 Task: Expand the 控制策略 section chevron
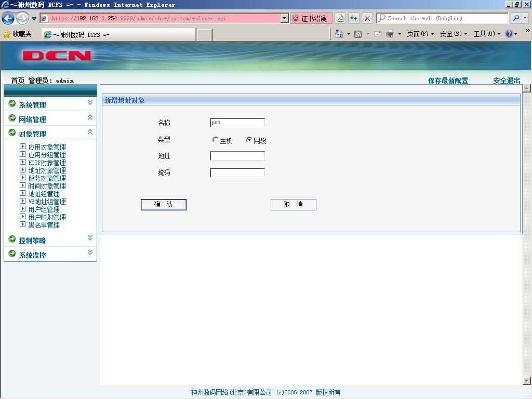90,238
